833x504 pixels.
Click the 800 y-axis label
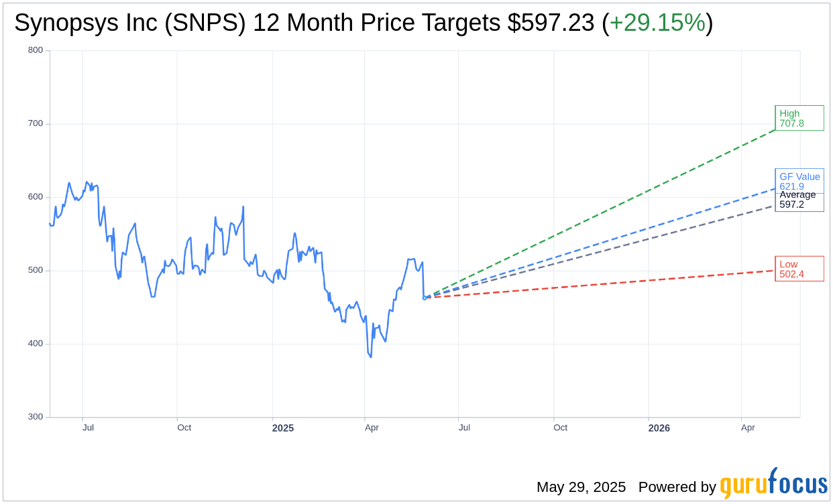click(x=35, y=50)
